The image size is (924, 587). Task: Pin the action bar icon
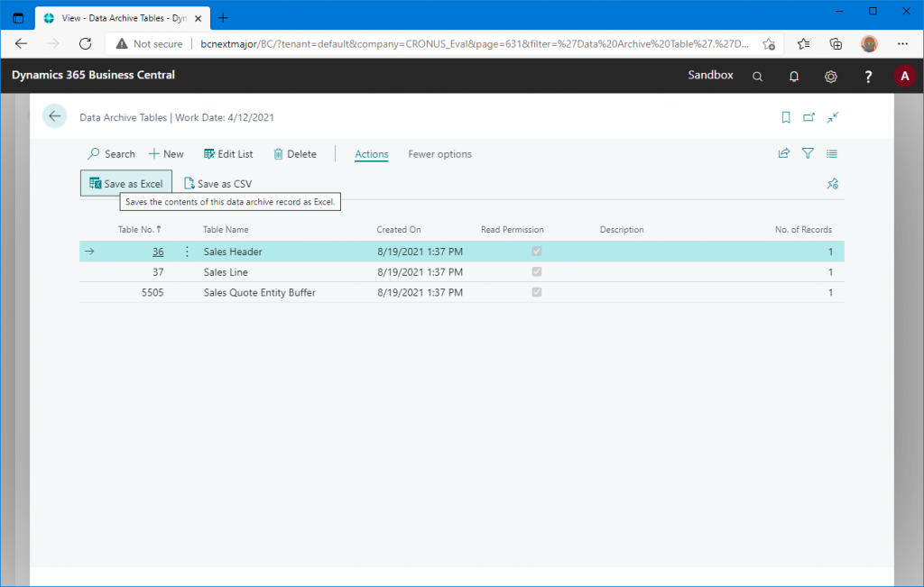(832, 184)
